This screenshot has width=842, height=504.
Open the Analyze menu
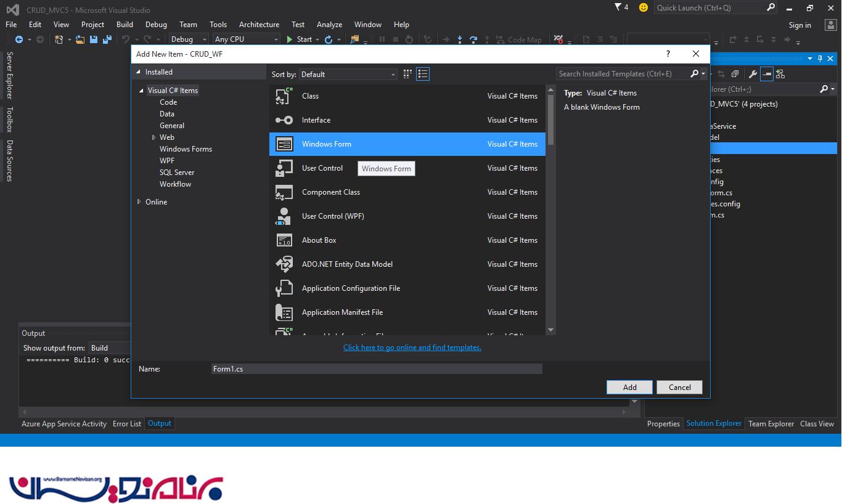tap(329, 25)
